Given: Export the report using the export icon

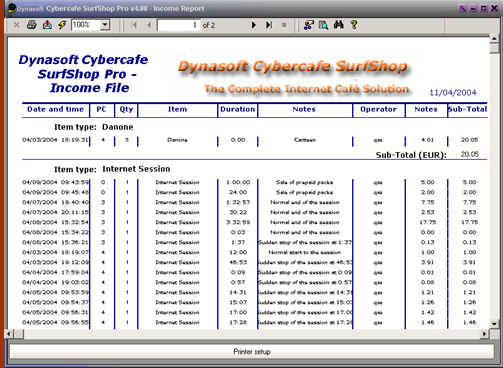Looking at the screenshot, I should click(x=47, y=25).
